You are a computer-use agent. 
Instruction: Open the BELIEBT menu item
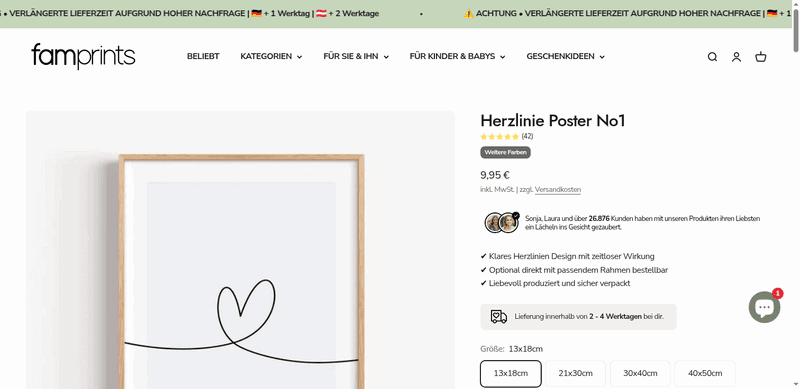click(x=203, y=57)
